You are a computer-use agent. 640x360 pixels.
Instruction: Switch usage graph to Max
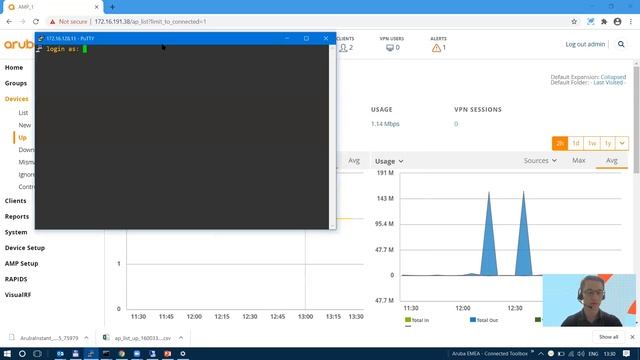578,160
